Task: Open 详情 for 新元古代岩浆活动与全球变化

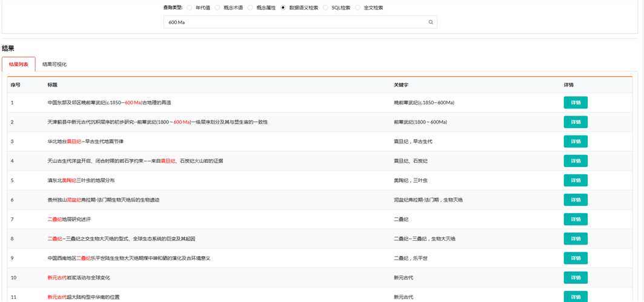Action: click(576, 278)
